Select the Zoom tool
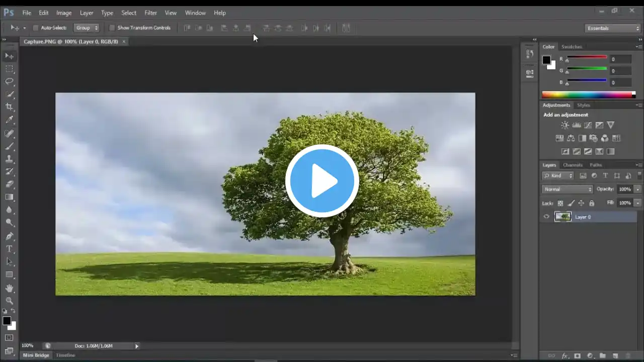Viewport: 644px width, 362px height. pos(9,301)
